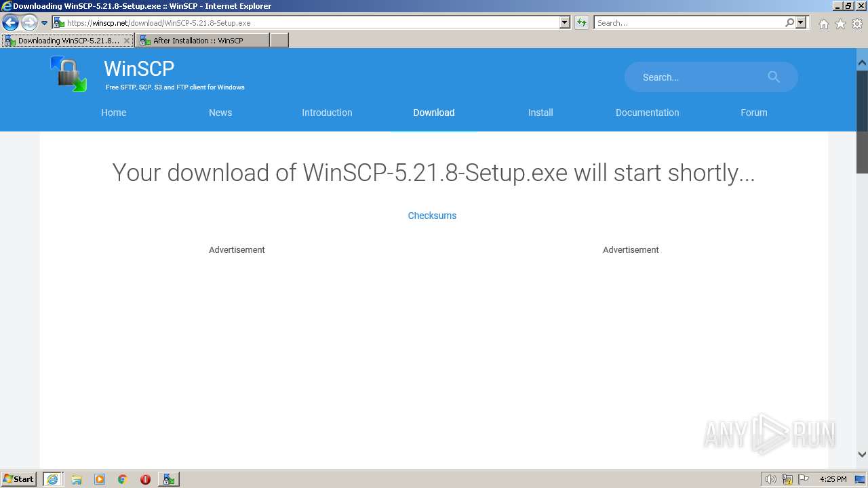Click the IE Forward arrow button
The width and height of the screenshot is (868, 488).
pos(29,23)
